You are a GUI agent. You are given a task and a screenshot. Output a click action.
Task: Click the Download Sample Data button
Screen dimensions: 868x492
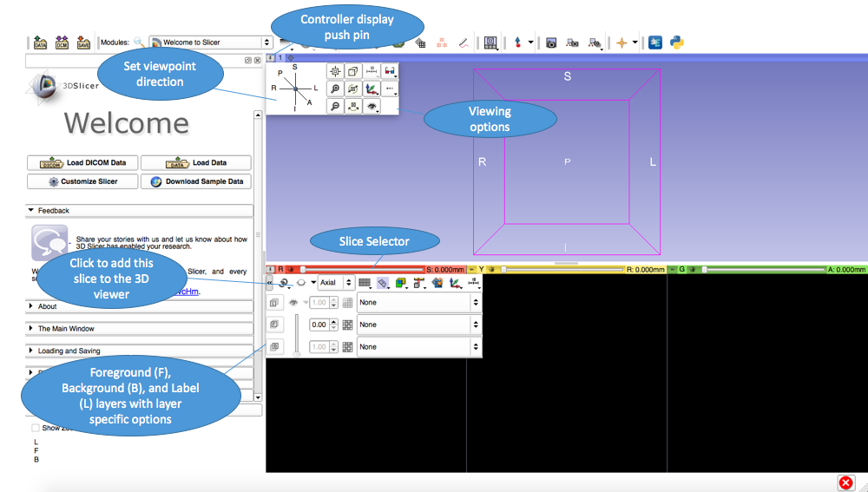tap(196, 181)
